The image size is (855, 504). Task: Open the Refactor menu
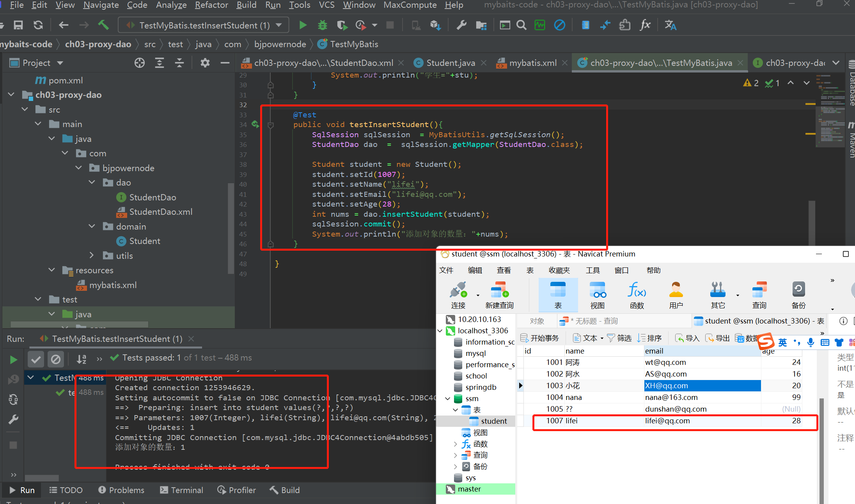coord(211,5)
